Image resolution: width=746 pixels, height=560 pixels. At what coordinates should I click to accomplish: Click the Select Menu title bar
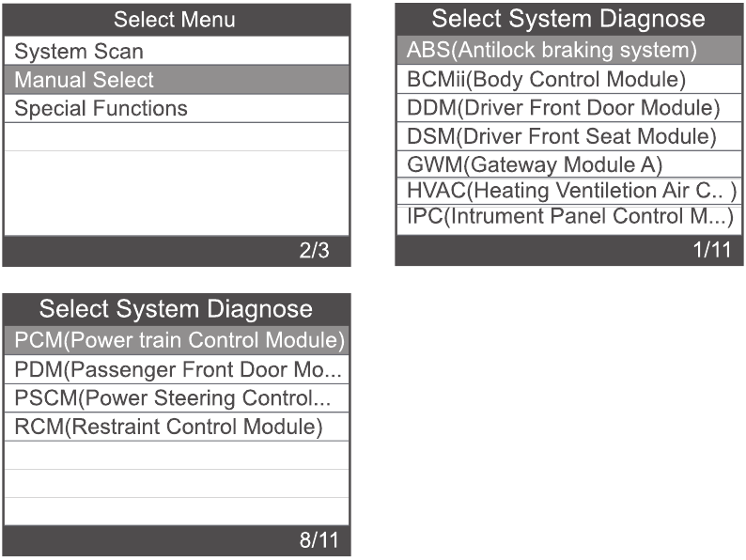(177, 20)
